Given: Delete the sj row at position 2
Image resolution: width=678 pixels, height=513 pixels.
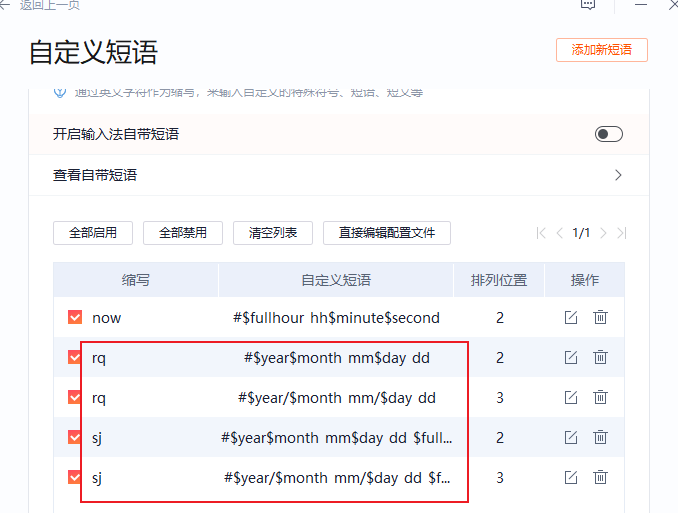Looking at the screenshot, I should (600, 437).
